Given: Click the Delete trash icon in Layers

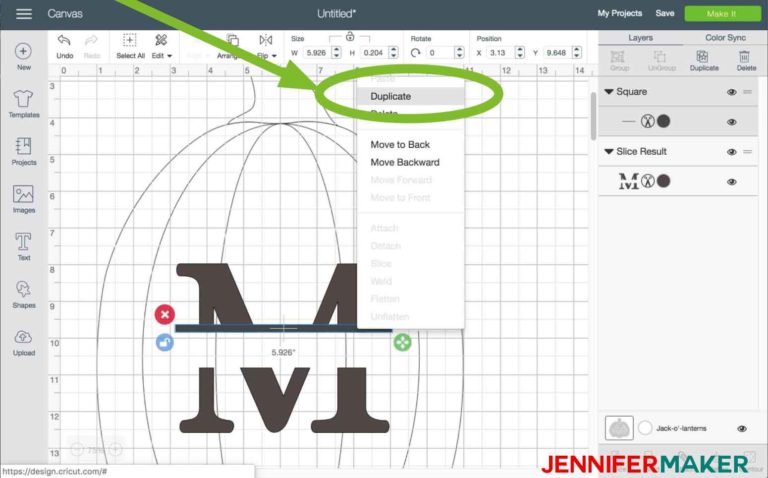Looking at the screenshot, I should pyautogui.click(x=745, y=56).
